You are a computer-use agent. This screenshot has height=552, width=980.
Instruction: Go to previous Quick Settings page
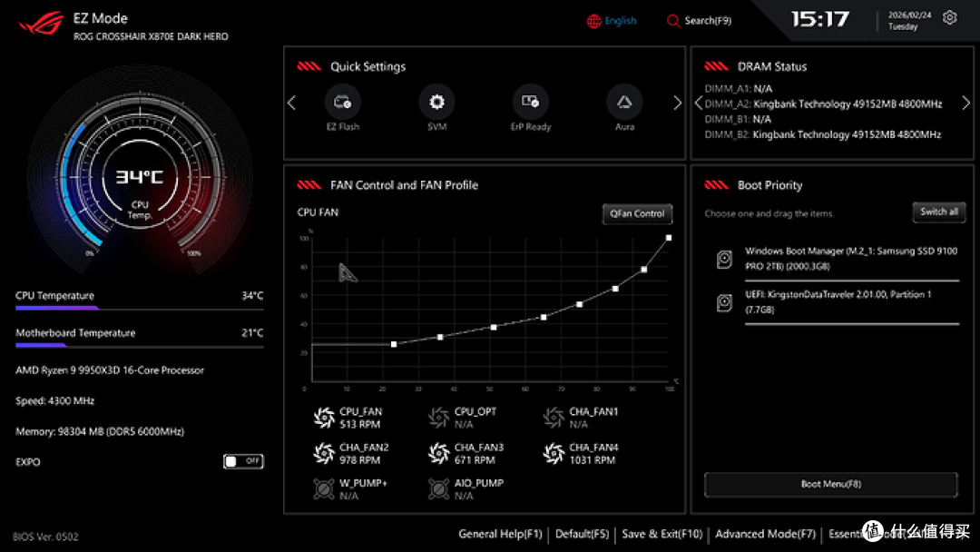tap(292, 103)
